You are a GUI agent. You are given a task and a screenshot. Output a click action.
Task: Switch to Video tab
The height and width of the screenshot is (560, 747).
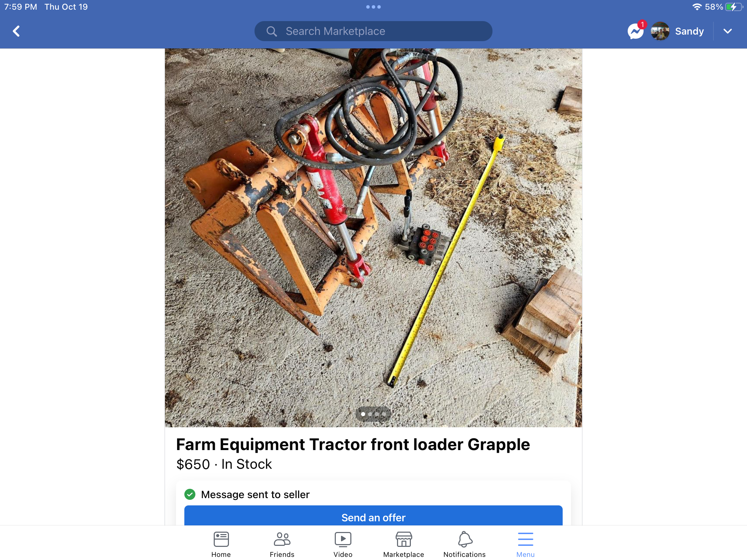coord(343,544)
